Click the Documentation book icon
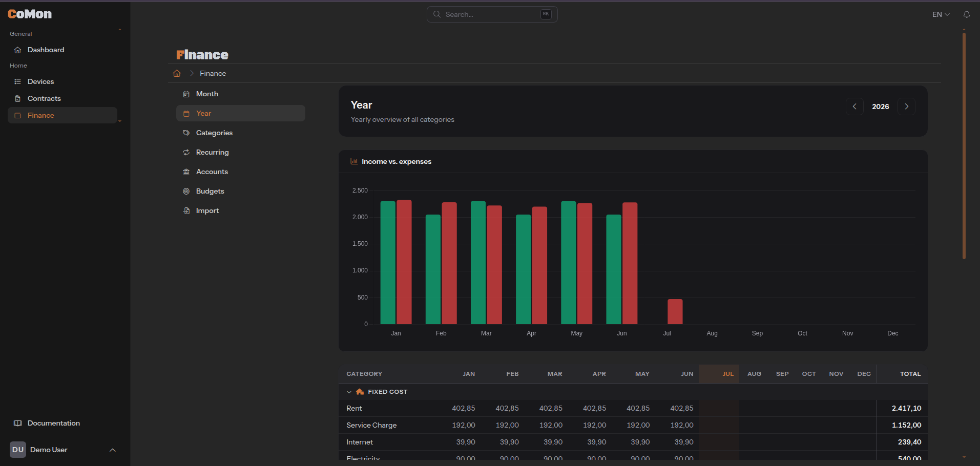980x466 pixels. click(x=17, y=423)
